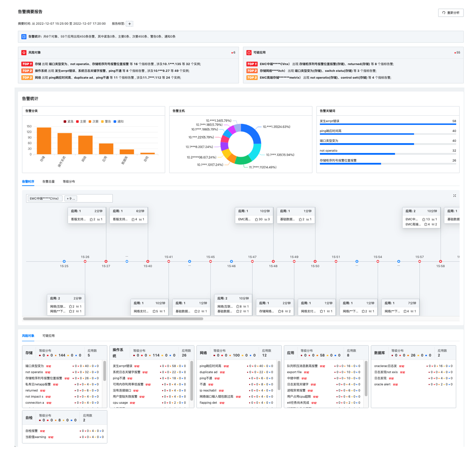Screen dimensions: 476x457
Task: Add a report tag with plus icon
Action: click(x=129, y=24)
